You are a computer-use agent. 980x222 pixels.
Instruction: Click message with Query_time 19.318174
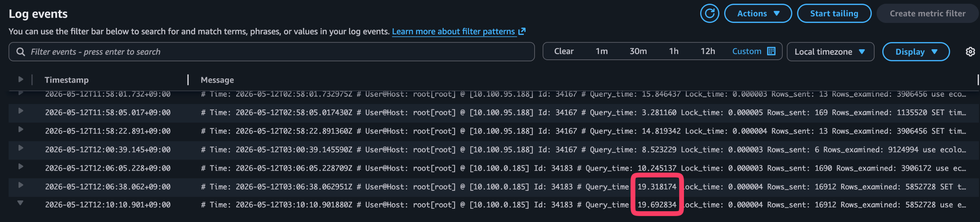point(584,187)
